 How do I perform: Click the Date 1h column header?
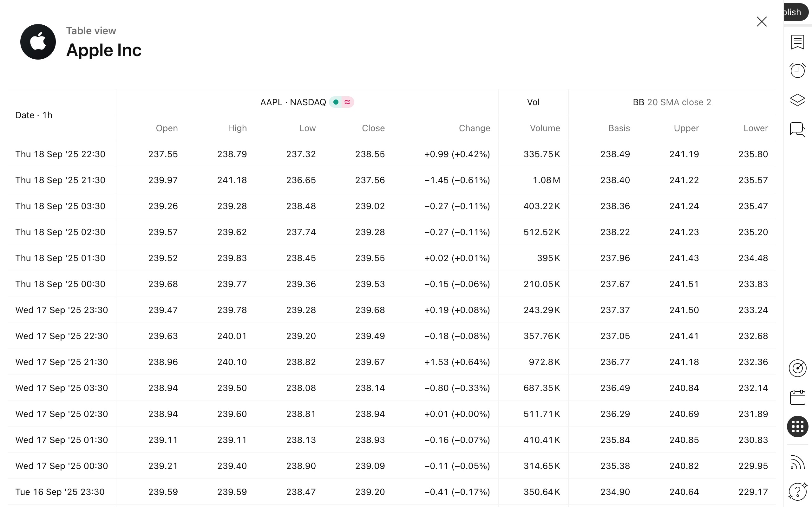point(34,115)
